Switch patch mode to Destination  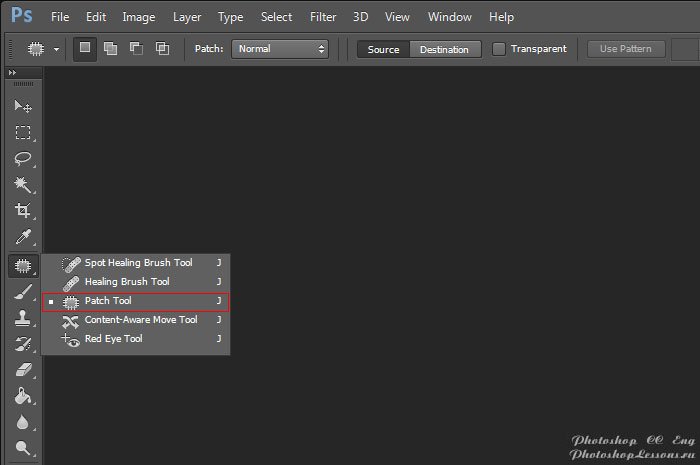pos(445,49)
